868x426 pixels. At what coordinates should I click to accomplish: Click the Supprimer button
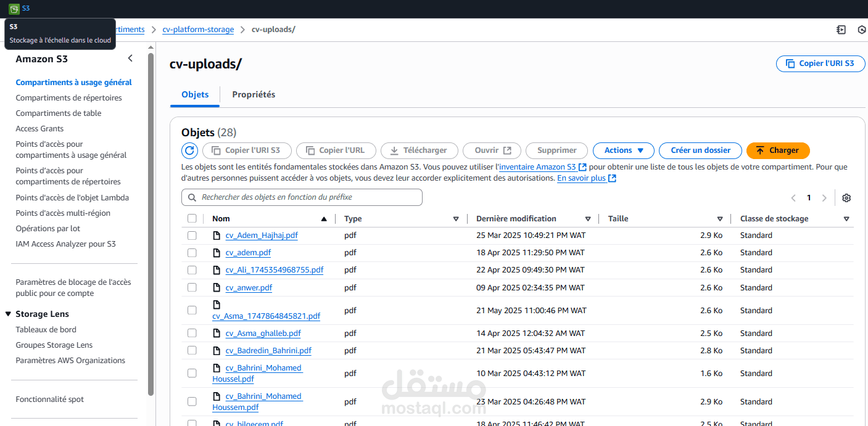click(556, 150)
